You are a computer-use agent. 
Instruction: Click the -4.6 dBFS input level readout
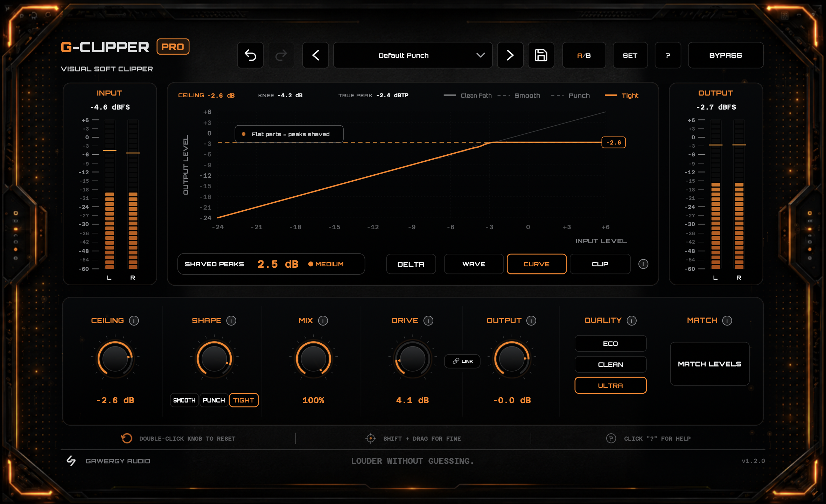(110, 107)
